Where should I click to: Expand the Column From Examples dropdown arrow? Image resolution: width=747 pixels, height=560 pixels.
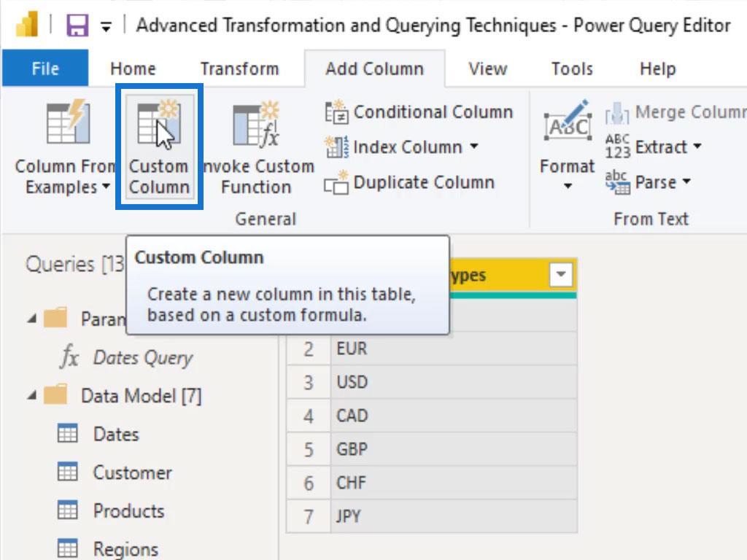click(x=107, y=187)
